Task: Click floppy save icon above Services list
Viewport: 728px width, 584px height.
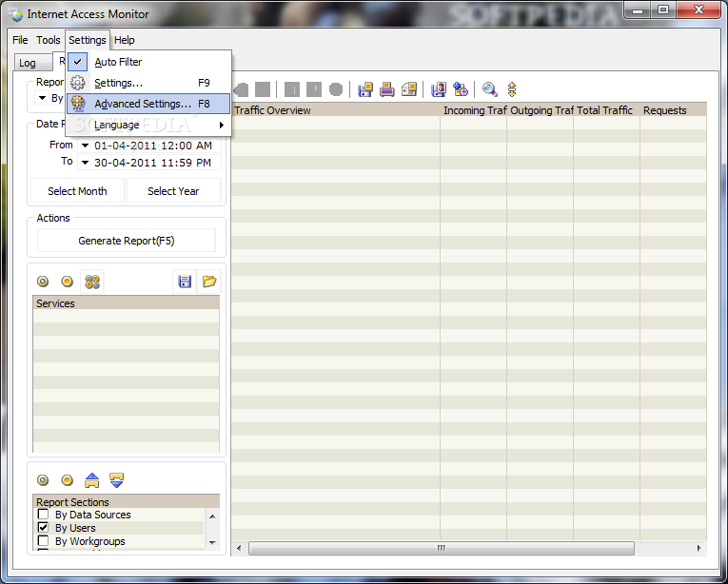Action: (x=185, y=282)
